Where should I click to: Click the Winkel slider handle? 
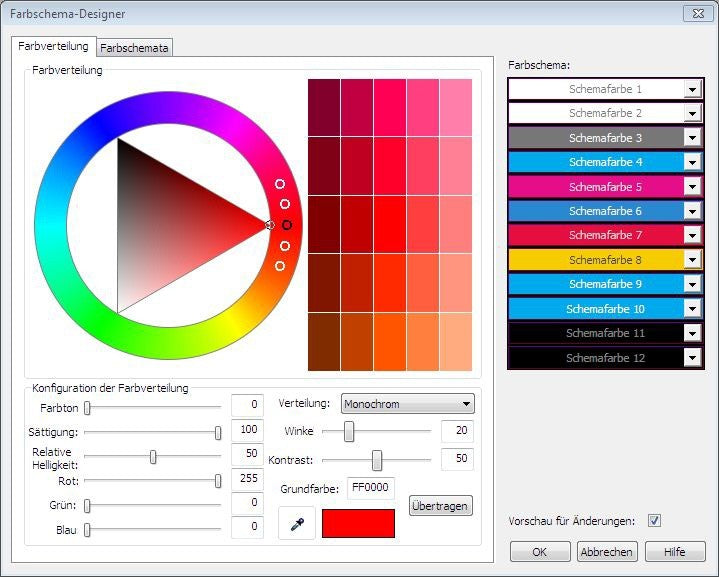click(x=349, y=432)
